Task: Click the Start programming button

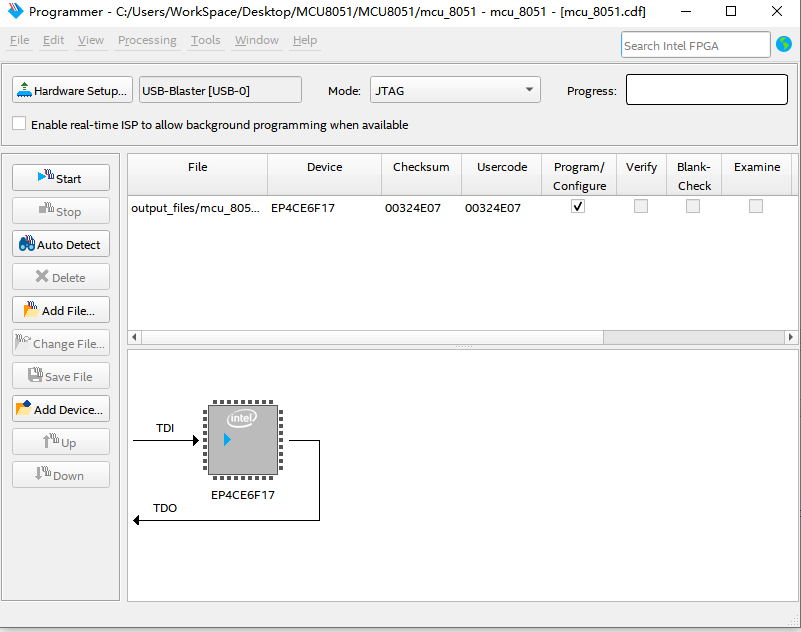Action: (x=61, y=178)
